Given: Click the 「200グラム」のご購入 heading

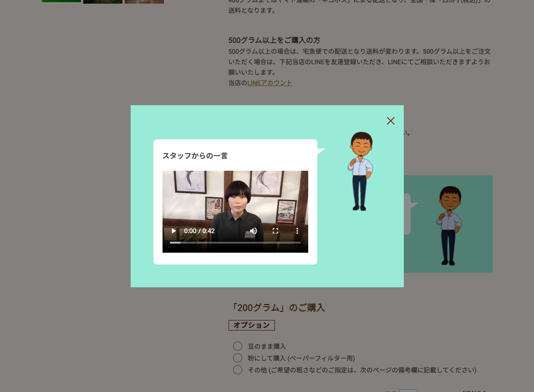Looking at the screenshot, I should [278, 307].
